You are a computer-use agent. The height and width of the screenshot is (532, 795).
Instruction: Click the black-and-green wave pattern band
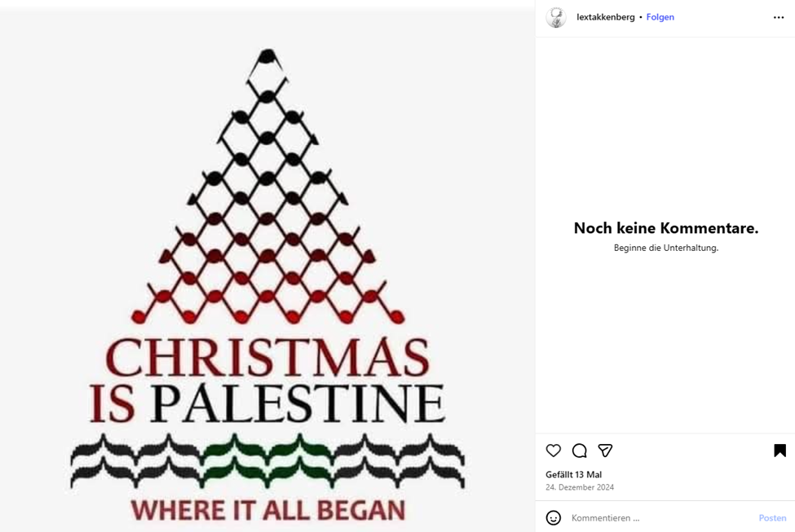[x=267, y=460]
